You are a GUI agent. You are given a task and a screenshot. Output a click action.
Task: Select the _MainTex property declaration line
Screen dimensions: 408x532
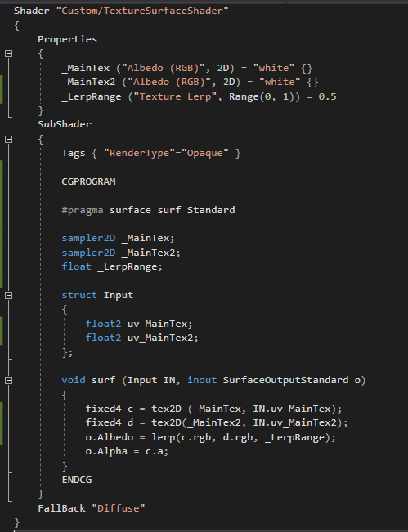186,68
